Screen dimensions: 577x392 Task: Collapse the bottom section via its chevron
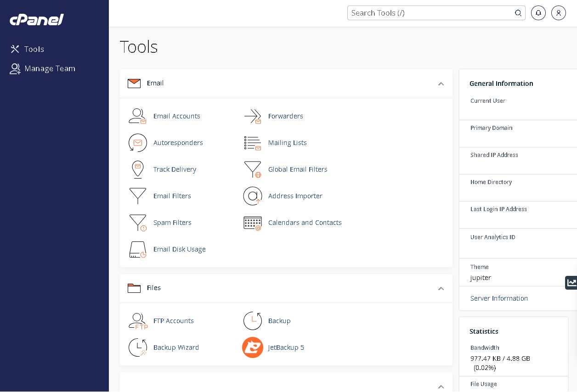coord(441,387)
